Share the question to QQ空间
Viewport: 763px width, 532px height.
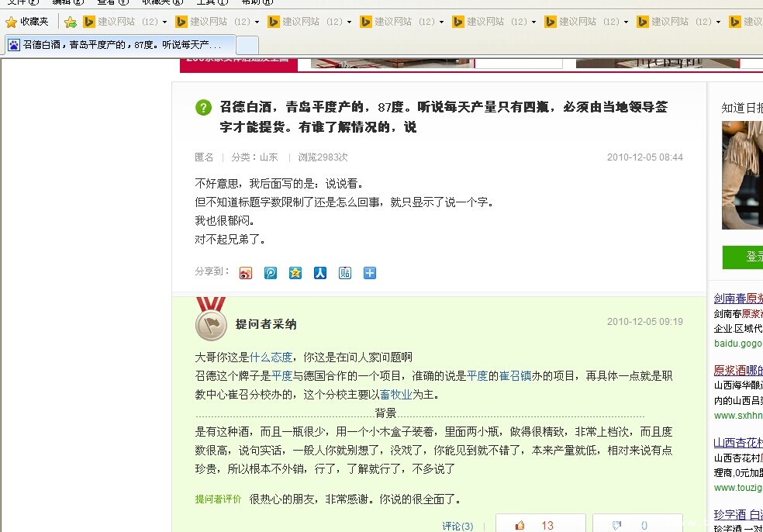pos(295,273)
